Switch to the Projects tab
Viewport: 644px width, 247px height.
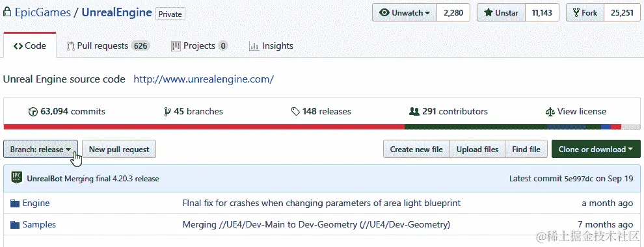(x=199, y=46)
